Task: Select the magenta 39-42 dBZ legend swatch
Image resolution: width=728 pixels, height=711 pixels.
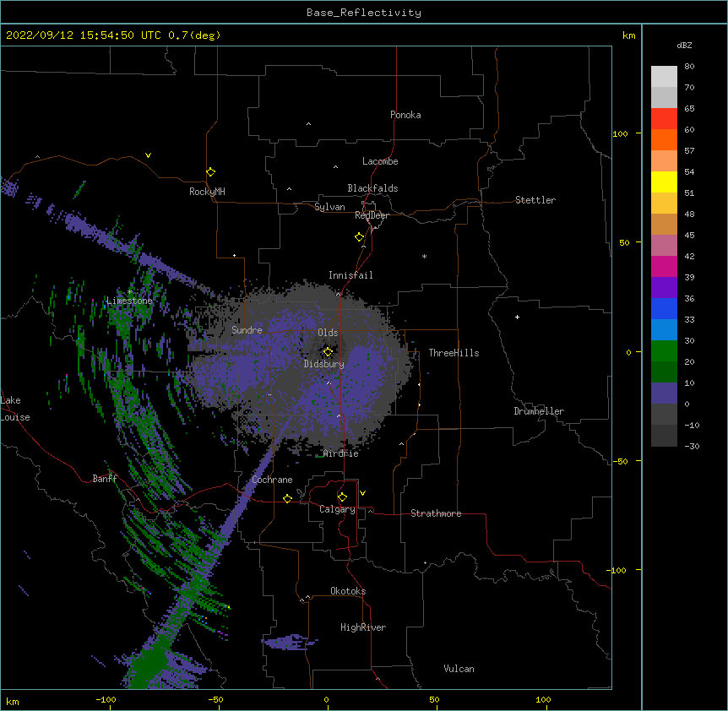Action: click(664, 266)
